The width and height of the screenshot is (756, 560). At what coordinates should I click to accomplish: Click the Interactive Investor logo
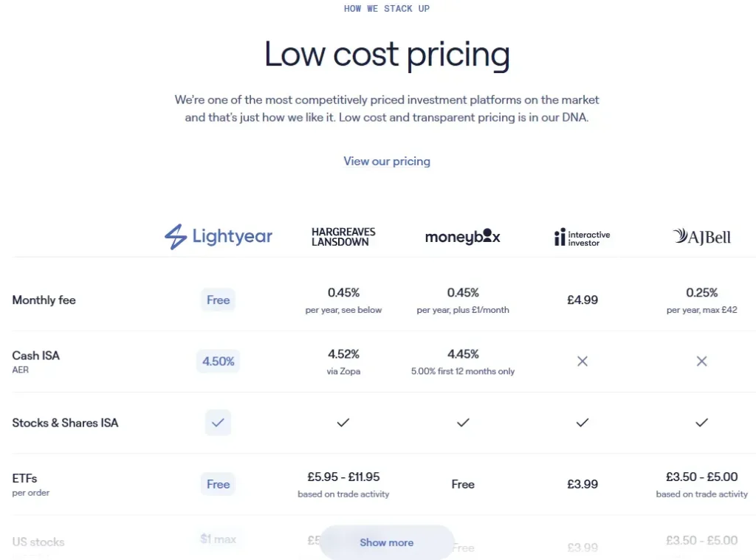coord(582,237)
